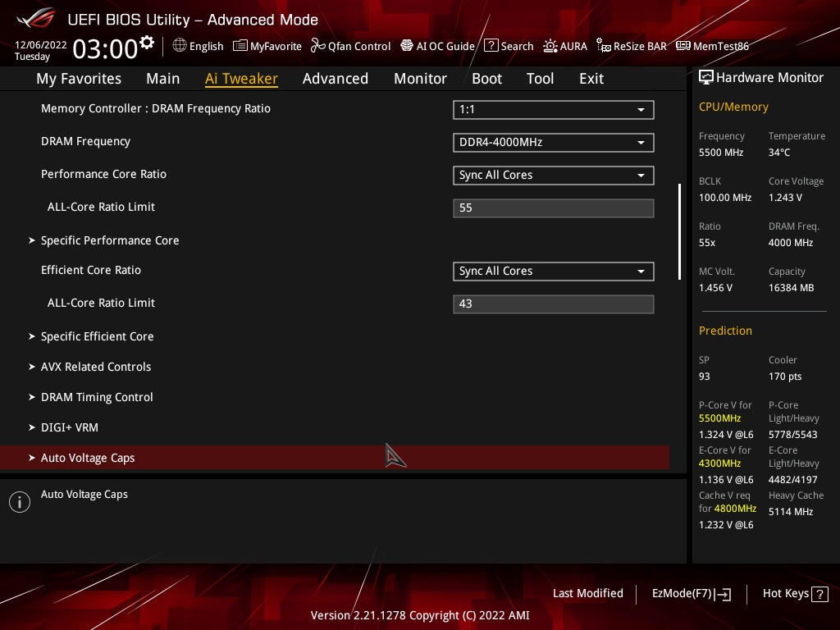
Task: Open the Efficient Core Ratio dropdown
Action: tap(554, 271)
